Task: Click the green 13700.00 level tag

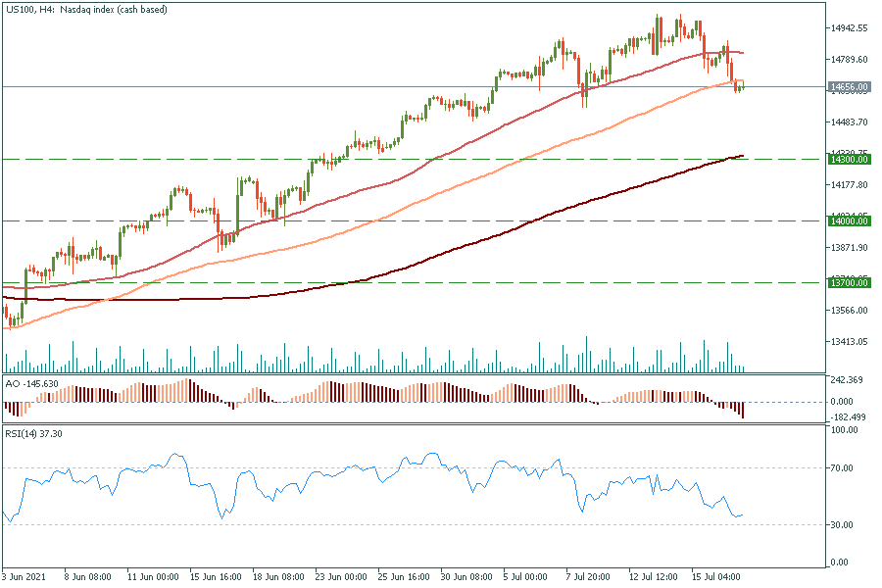Action: (x=849, y=283)
